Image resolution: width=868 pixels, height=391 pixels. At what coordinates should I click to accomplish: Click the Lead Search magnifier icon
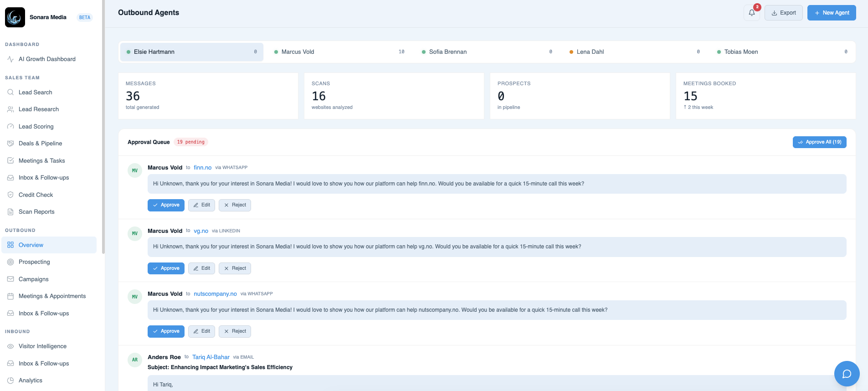click(x=10, y=93)
